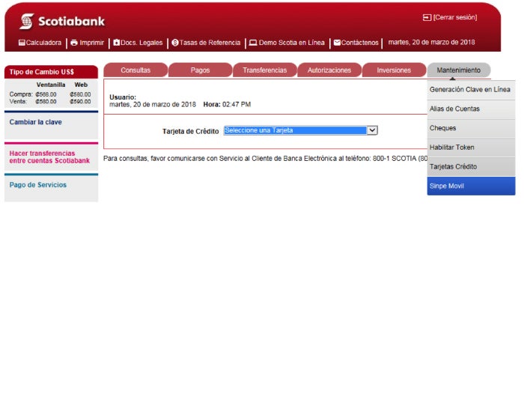Viewport: 524px width, 420px height.
Task: Open the Inversiones tab
Action: 394,70
